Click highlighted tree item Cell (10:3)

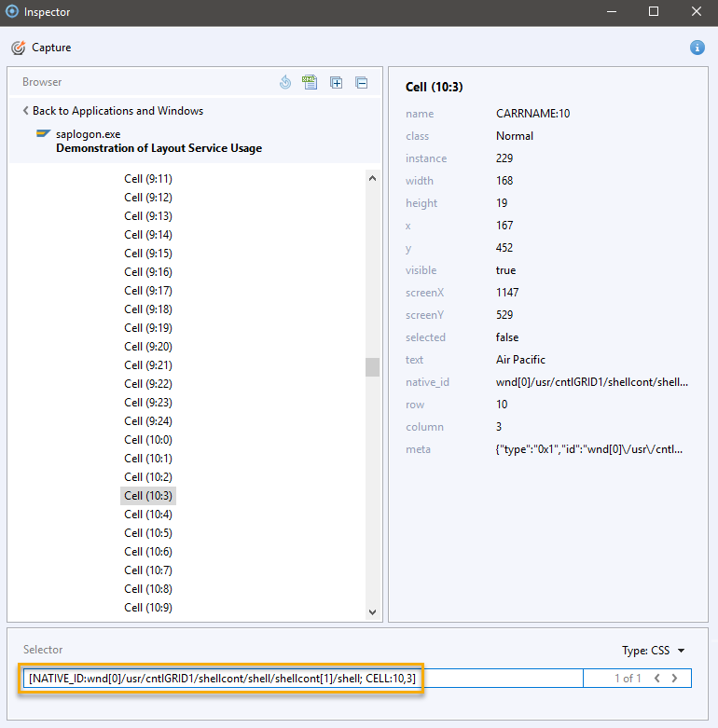click(148, 495)
